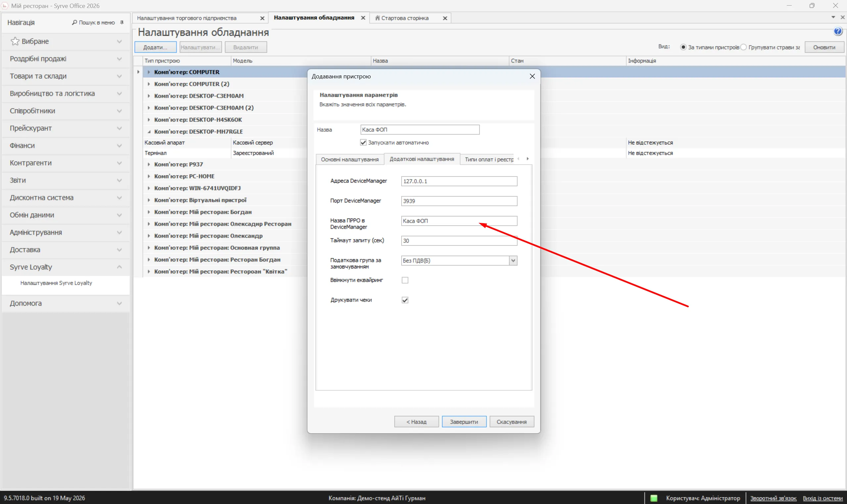Select Групувати страви radio button
This screenshot has height=504, width=847.
743,47
